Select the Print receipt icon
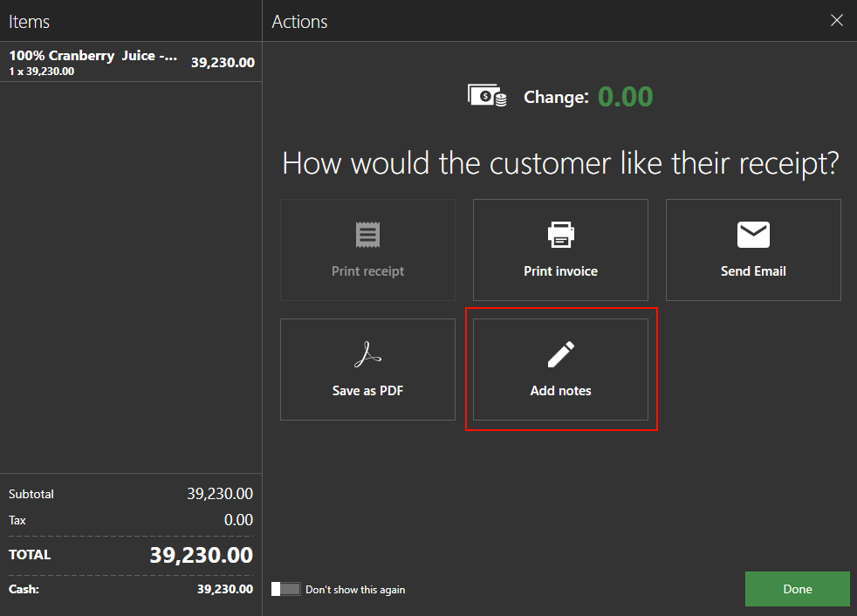Viewport: 857px width, 616px height. point(367,234)
